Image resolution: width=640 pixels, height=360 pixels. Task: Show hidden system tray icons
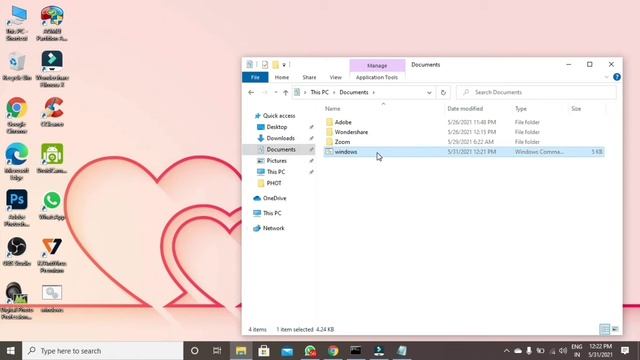click(x=507, y=351)
